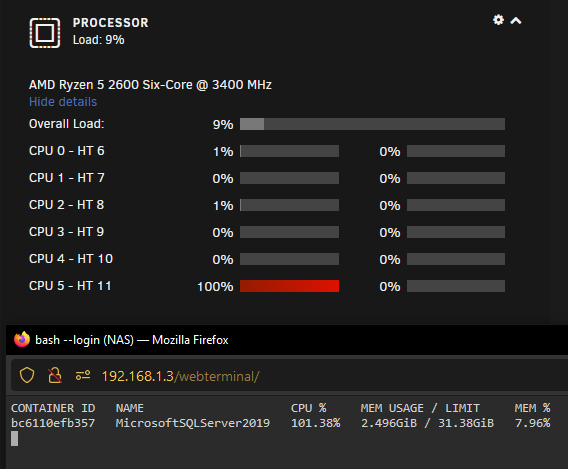Click the bash --login window title
The image size is (568, 469).
tap(132, 340)
